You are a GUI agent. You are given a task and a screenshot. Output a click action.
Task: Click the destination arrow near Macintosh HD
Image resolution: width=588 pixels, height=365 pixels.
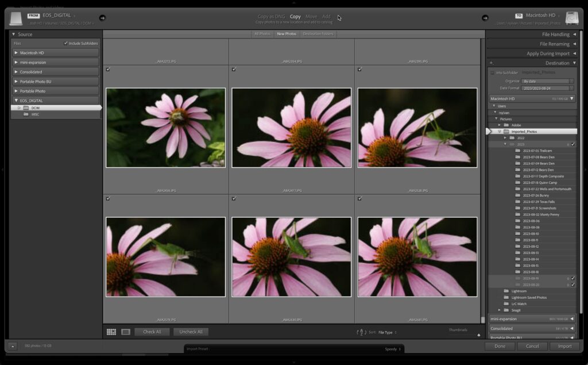pyautogui.click(x=485, y=18)
